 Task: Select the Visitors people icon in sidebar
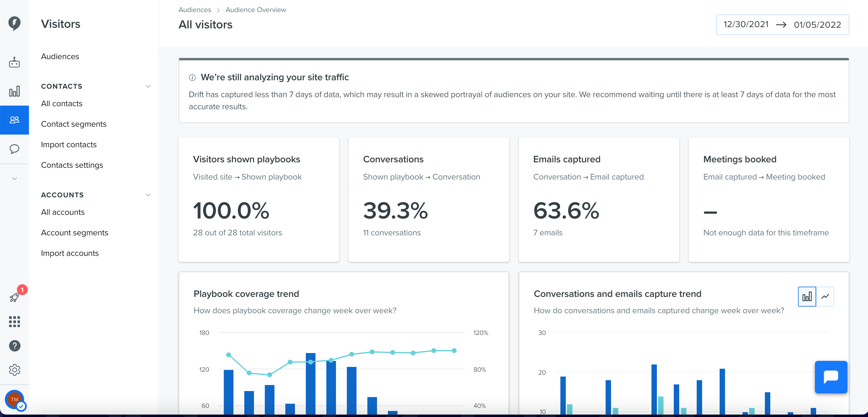14,120
